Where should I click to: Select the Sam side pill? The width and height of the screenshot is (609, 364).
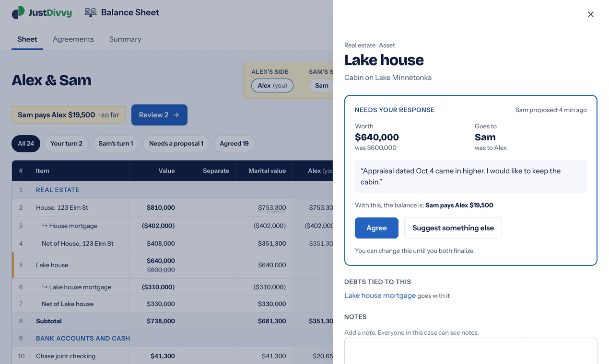pos(321,86)
